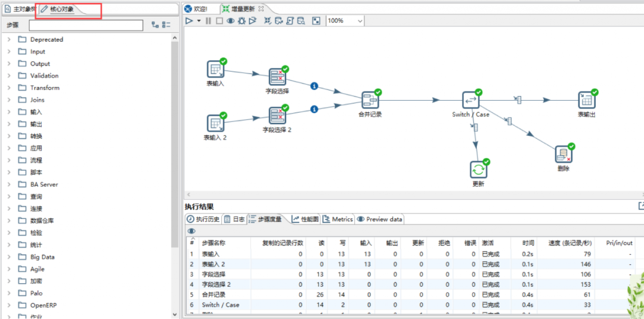Expand the Joins folder

(x=9, y=100)
